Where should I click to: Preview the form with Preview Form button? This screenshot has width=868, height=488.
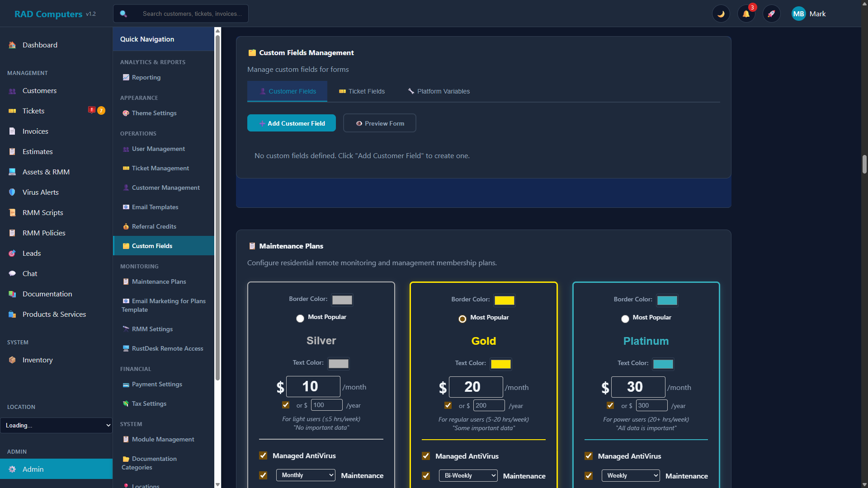pos(379,123)
